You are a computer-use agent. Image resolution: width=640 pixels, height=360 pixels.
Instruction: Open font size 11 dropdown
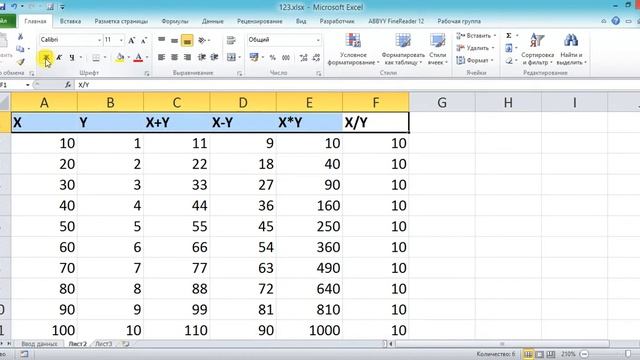pos(121,40)
